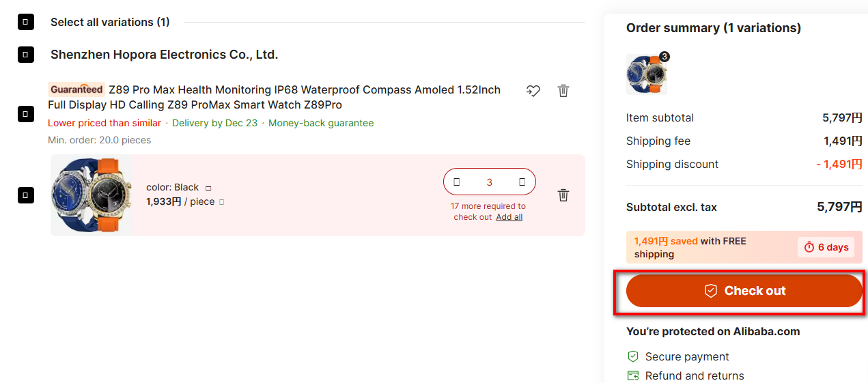
Task: Toggle the Z89 Pro Max product checkbox
Action: tap(25, 113)
